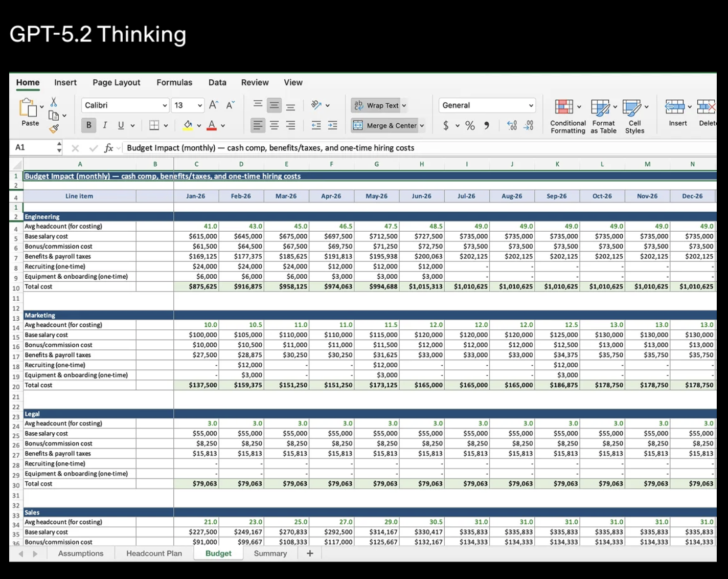Image resolution: width=728 pixels, height=579 pixels.
Task: Click the Increase Font Size icon
Action: coord(214,105)
